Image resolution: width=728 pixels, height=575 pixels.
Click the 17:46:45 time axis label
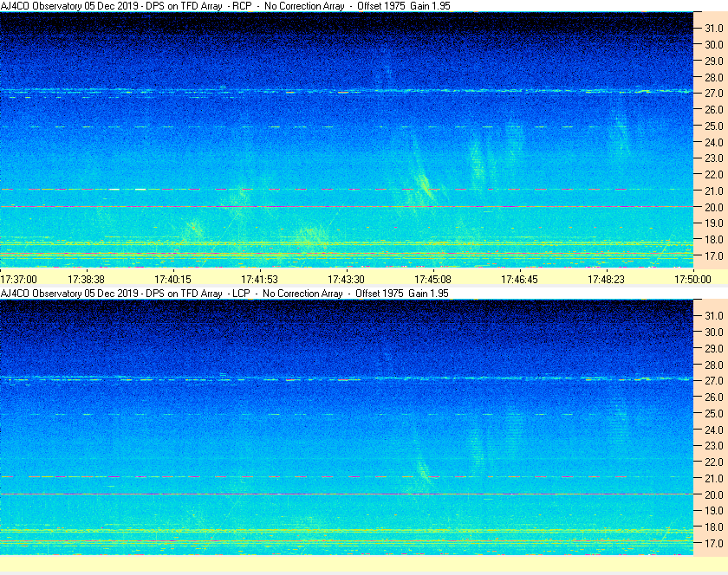pos(519,280)
